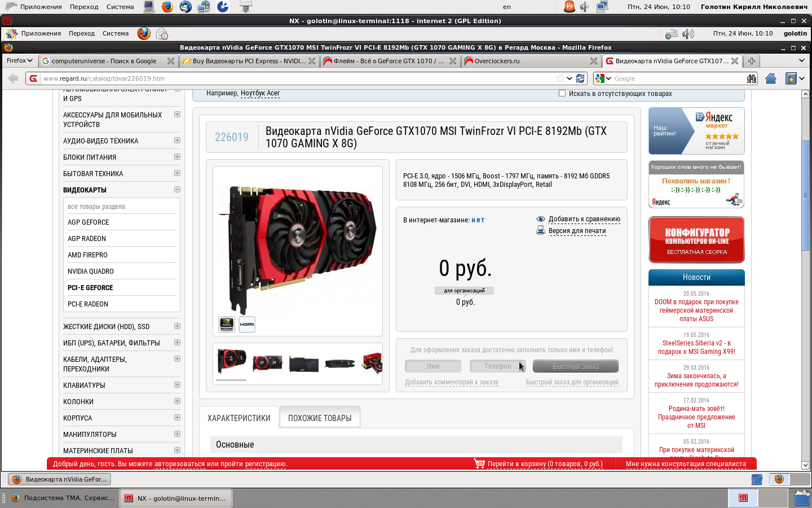
Task: Click the eye icon for comparison
Action: click(x=541, y=219)
